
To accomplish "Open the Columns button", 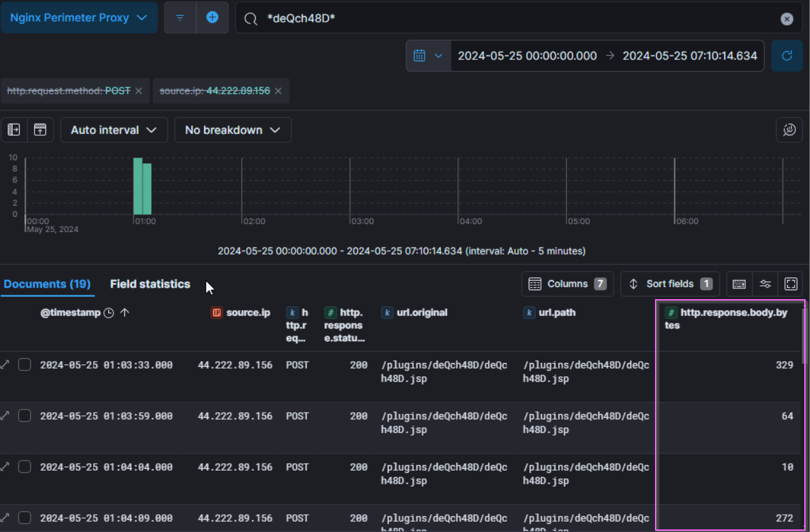I will (x=567, y=284).
